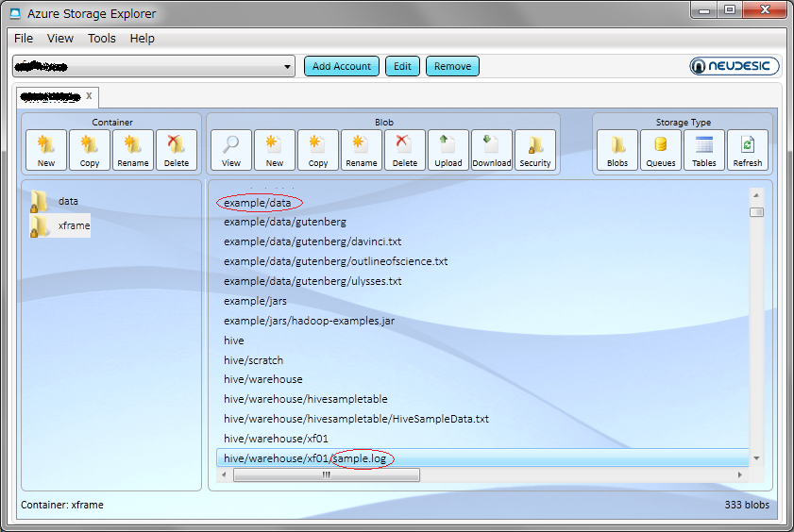Click the New container icon
This screenshot has width=794, height=532.
tap(46, 150)
